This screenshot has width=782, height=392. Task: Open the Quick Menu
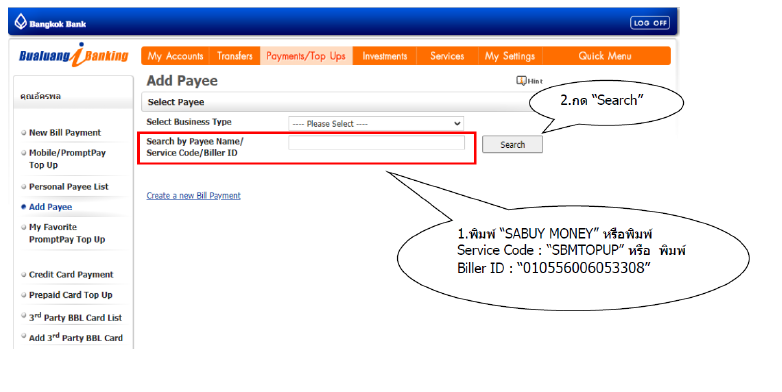605,56
